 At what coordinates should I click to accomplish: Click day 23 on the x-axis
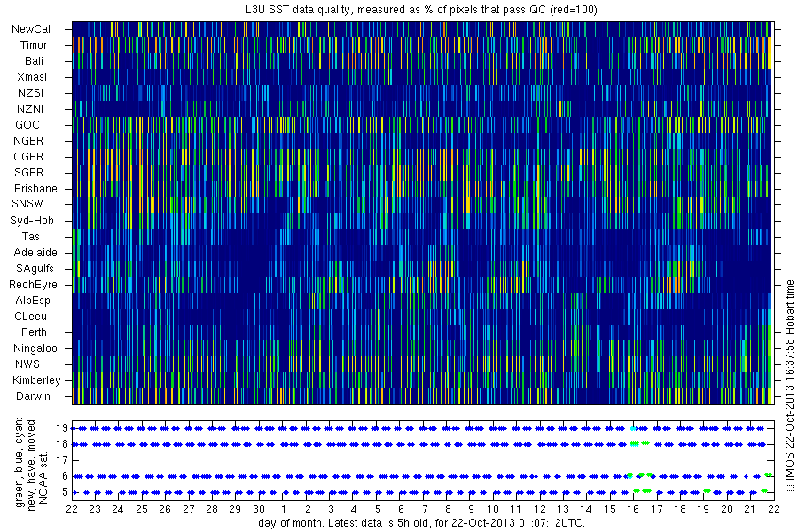(x=95, y=510)
